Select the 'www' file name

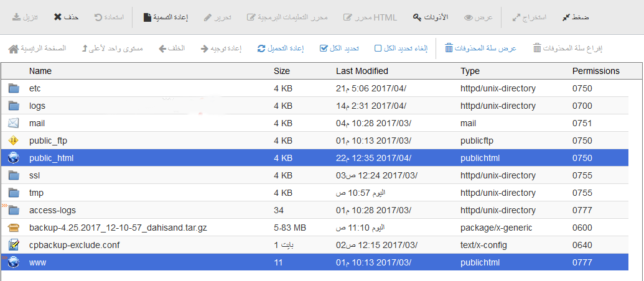pos(38,262)
